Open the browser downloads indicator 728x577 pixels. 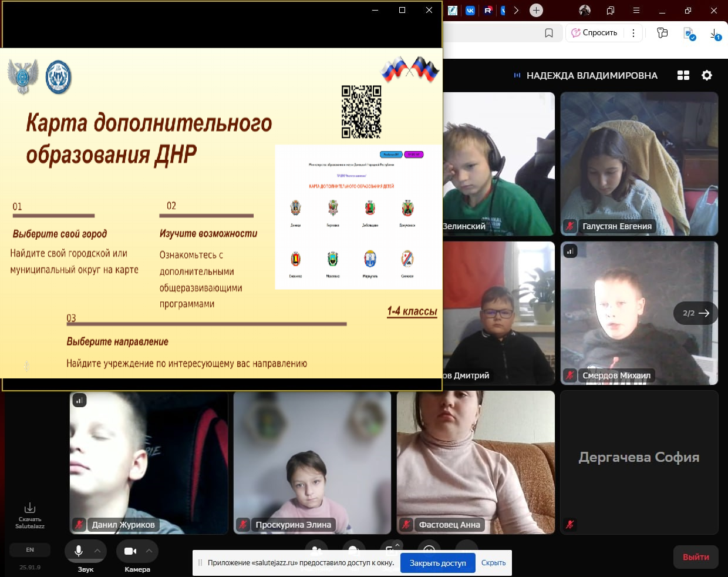715,33
